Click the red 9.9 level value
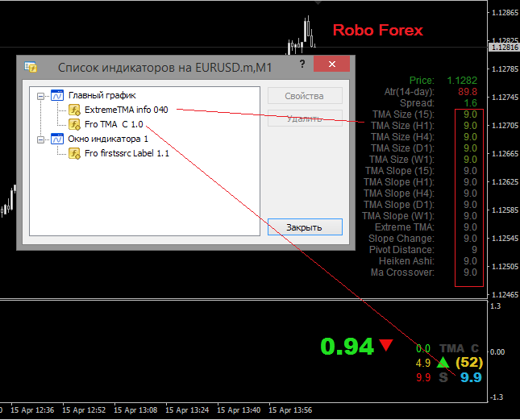This screenshot has height=420, width=520. pos(423,377)
